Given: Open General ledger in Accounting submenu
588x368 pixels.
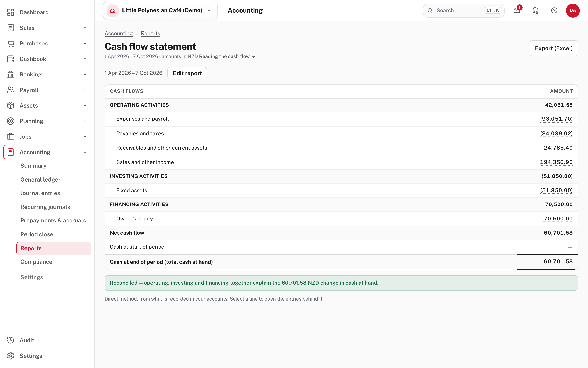Looking at the screenshot, I should click(40, 179).
